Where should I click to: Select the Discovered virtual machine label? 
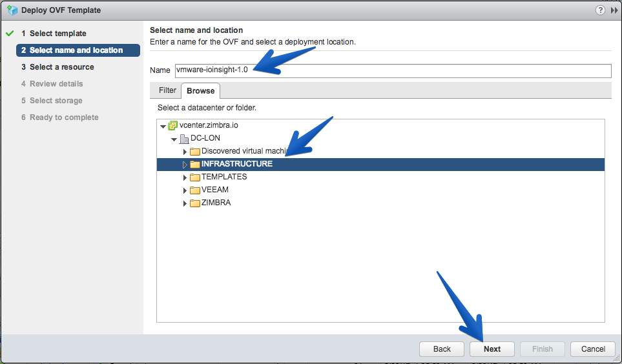pos(244,151)
